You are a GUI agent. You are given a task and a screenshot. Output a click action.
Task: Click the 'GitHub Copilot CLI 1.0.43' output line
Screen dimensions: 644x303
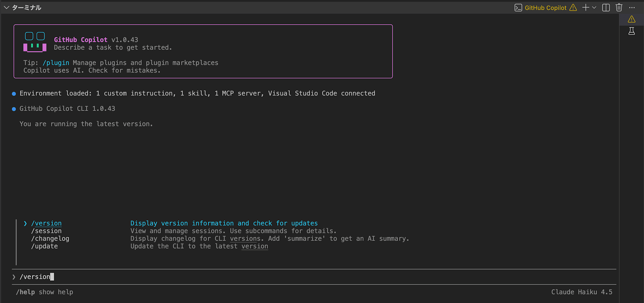coord(67,109)
